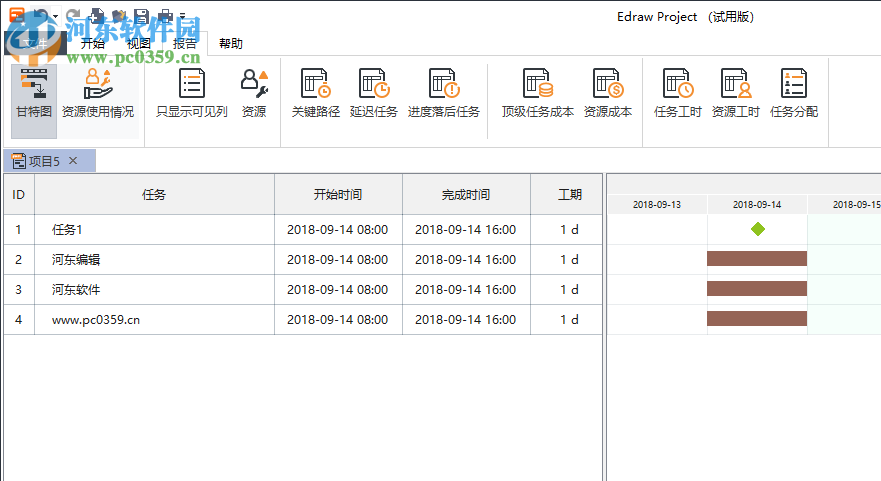Click the ID column header
This screenshot has height=481, width=881.
[19, 194]
